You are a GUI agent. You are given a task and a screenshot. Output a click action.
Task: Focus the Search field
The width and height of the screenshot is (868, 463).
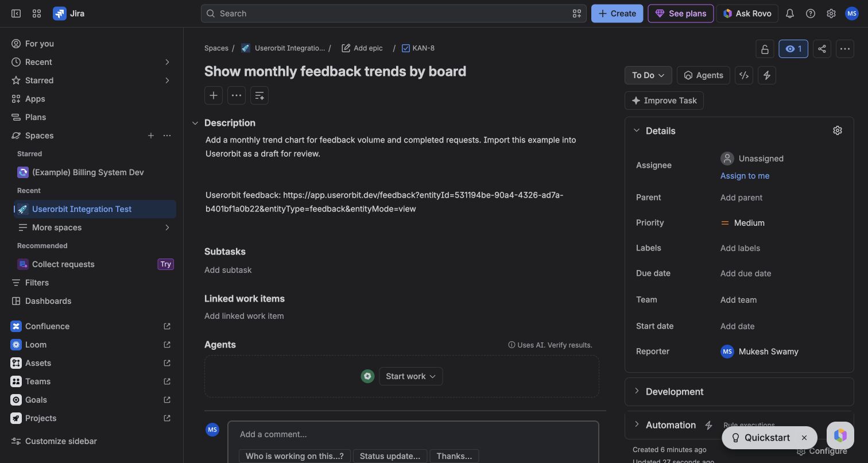pyautogui.click(x=394, y=13)
